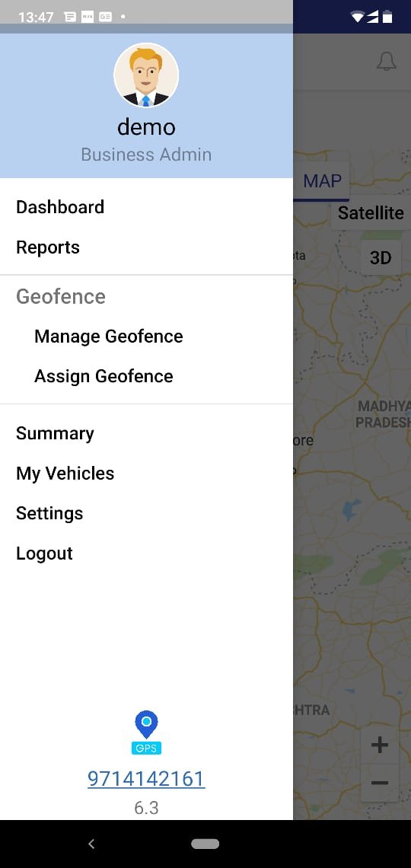
Task: Toggle the 3D map view
Action: pyautogui.click(x=381, y=257)
